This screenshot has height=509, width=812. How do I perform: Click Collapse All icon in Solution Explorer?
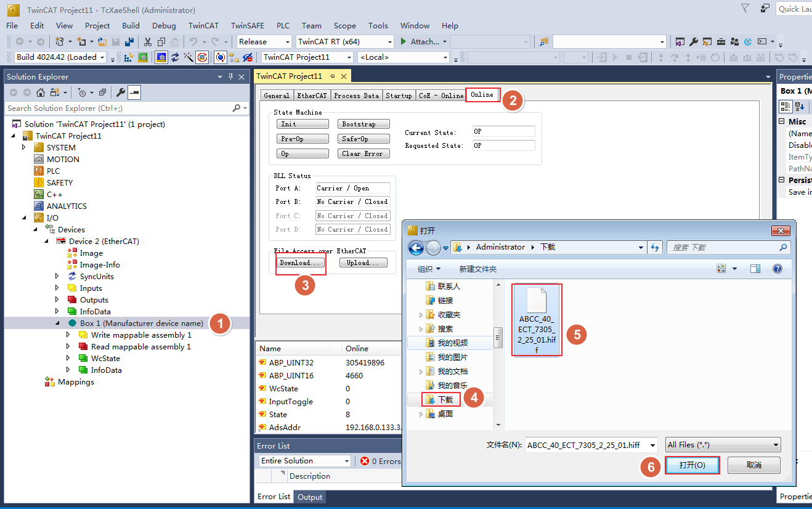coord(102,92)
